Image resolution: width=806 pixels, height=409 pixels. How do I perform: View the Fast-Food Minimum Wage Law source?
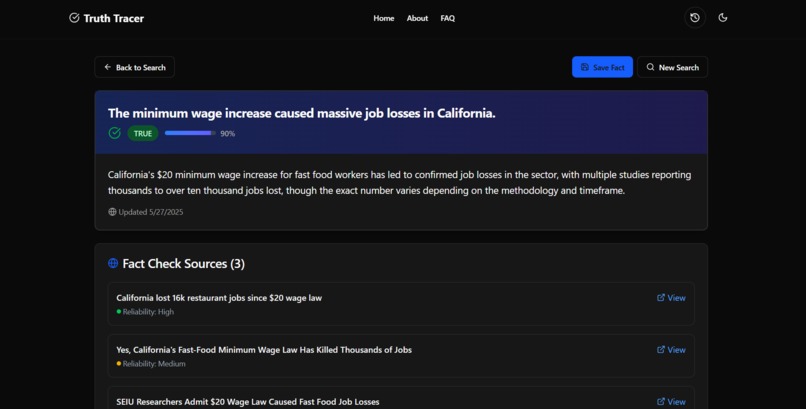[x=671, y=349]
